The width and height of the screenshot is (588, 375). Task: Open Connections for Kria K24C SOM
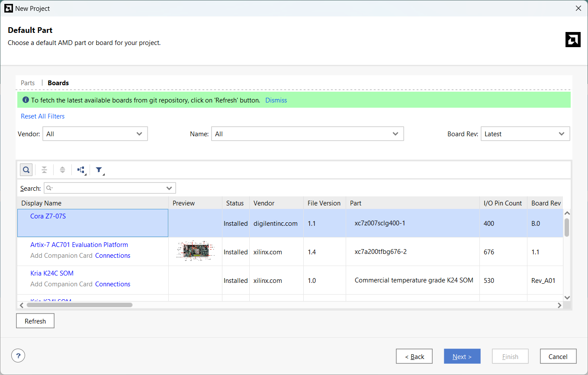point(112,284)
